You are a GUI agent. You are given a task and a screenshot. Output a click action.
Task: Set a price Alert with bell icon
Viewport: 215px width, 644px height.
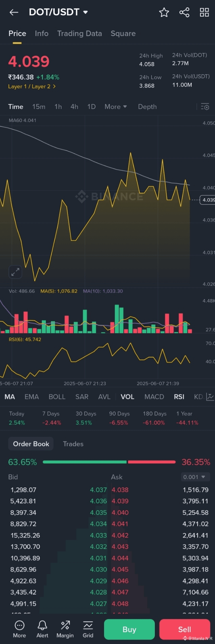tap(42, 629)
